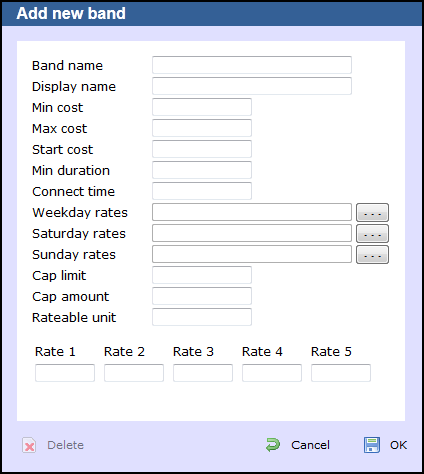Click into the Min cost field
Screen dimensions: 424x474
[x=202, y=107]
